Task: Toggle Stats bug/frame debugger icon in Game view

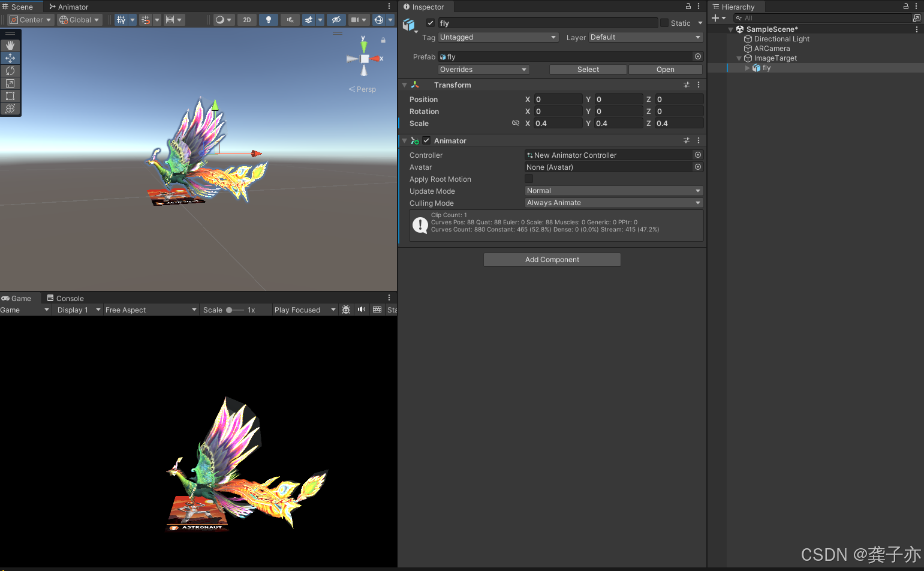Action: pos(346,310)
